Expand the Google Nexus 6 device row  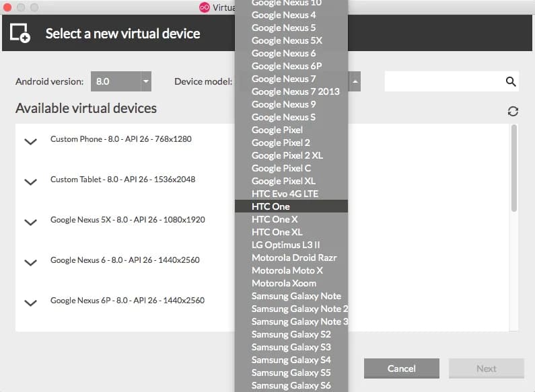pyautogui.click(x=31, y=262)
